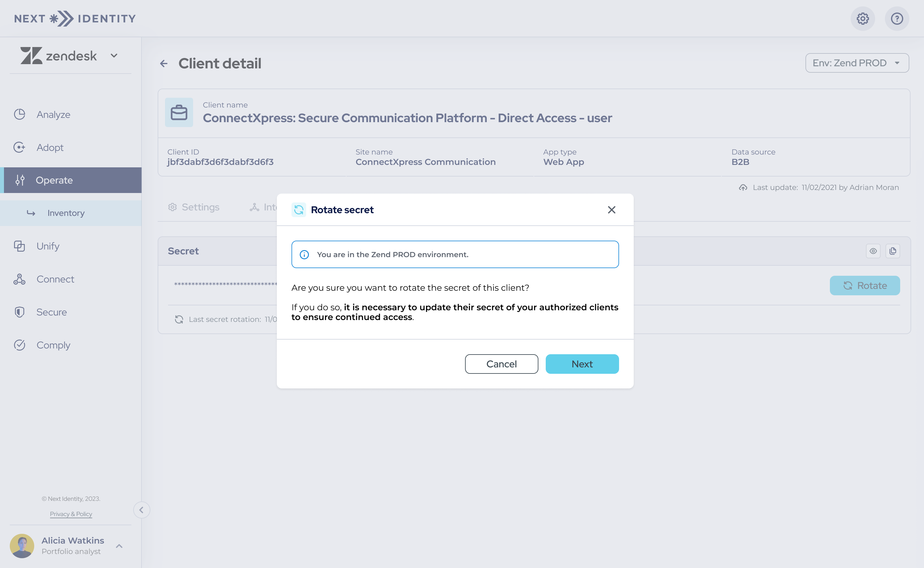The width and height of the screenshot is (924, 568).
Task: Click the Next button in dialog
Action: pyautogui.click(x=582, y=363)
